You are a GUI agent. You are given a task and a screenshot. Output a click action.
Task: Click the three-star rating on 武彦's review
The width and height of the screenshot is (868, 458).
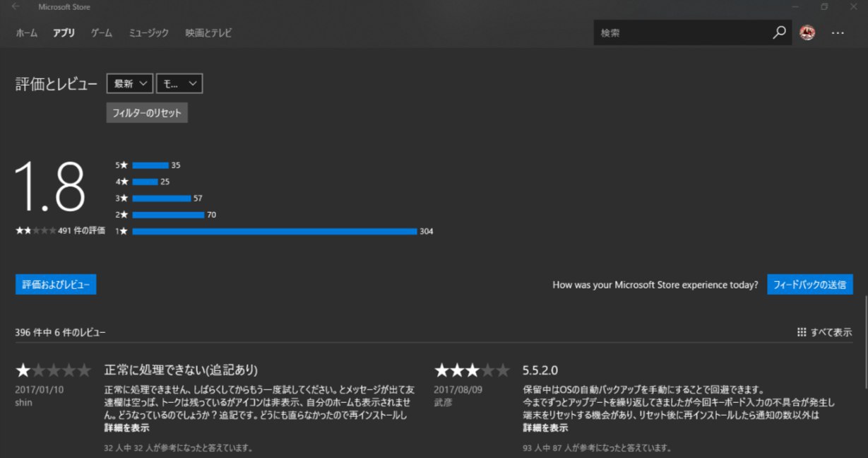[x=472, y=370]
